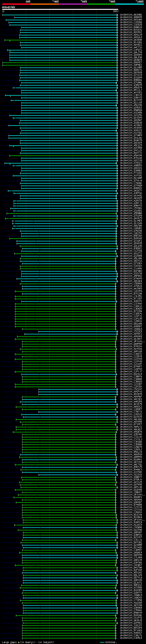Select hit label UniRef100_C6N243

[131, 598]
